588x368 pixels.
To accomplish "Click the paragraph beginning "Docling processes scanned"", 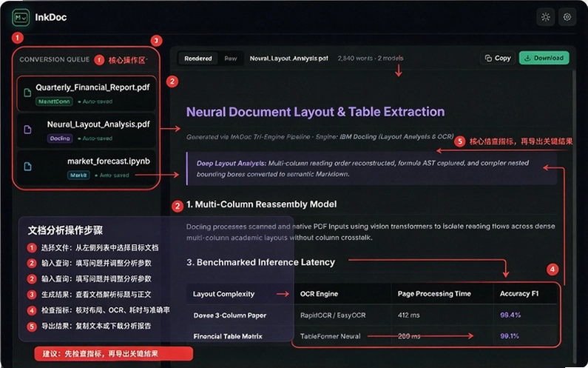I will tap(371, 232).
